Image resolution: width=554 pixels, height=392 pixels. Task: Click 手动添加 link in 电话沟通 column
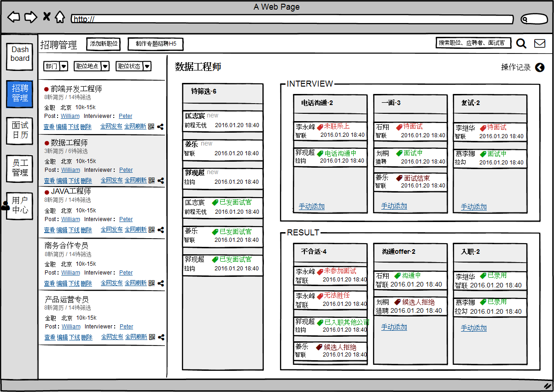pos(311,206)
